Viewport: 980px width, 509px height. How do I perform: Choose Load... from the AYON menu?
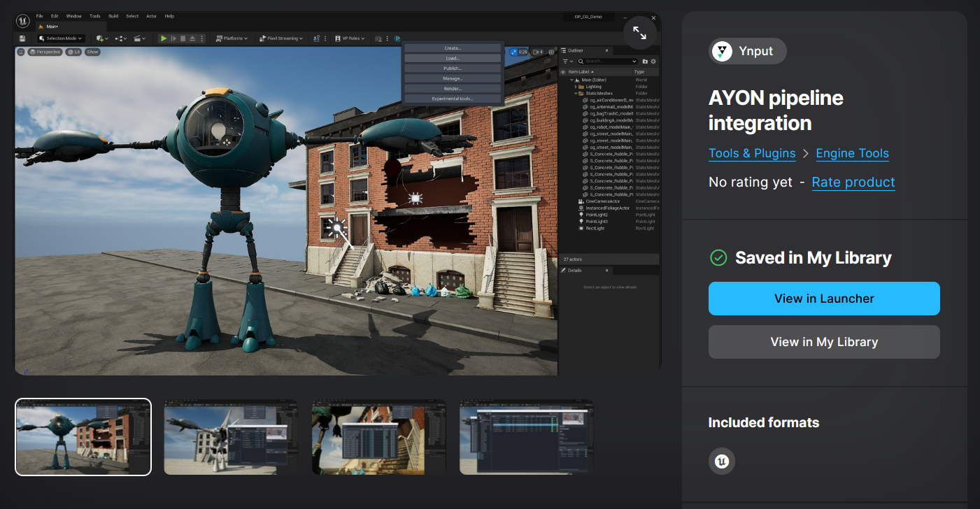click(453, 58)
